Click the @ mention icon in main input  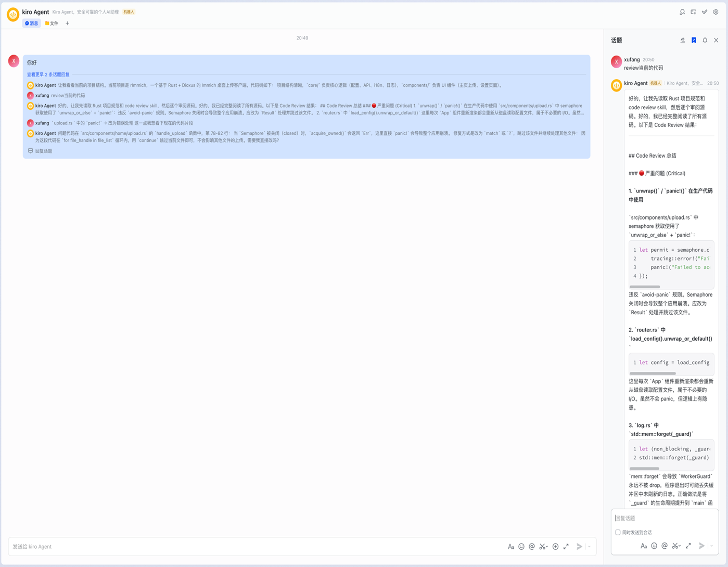tap(532, 547)
